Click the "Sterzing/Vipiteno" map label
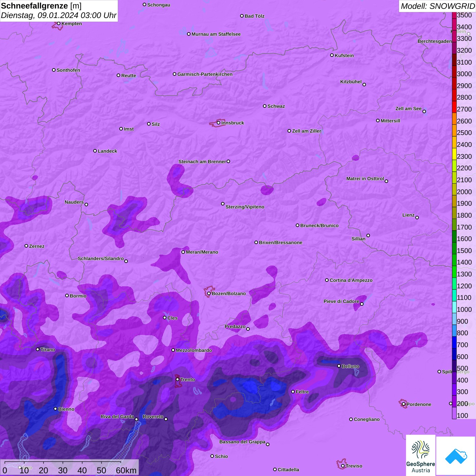The image size is (476, 476). coord(245,207)
